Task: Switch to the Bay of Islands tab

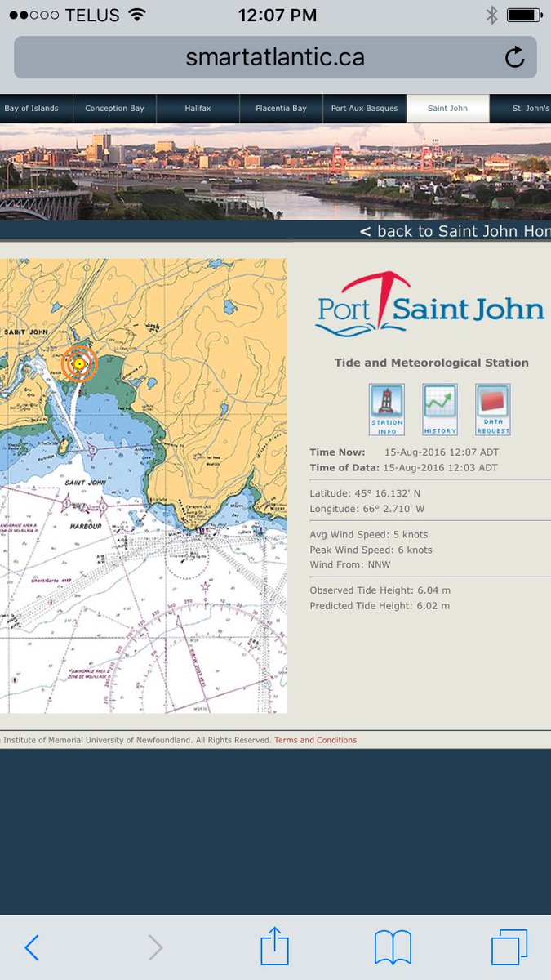Action: pos(32,109)
